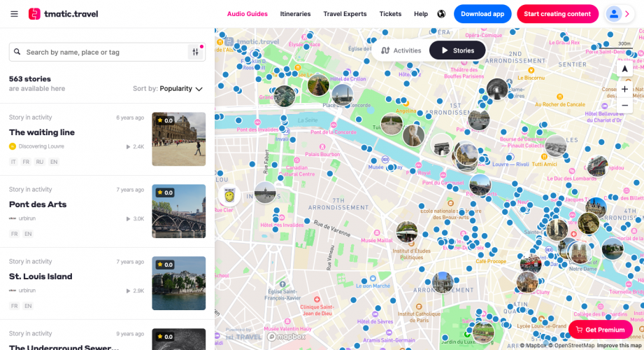Open Pont des Arts story
Image resolution: width=644 pixels, height=350 pixels.
pos(38,204)
